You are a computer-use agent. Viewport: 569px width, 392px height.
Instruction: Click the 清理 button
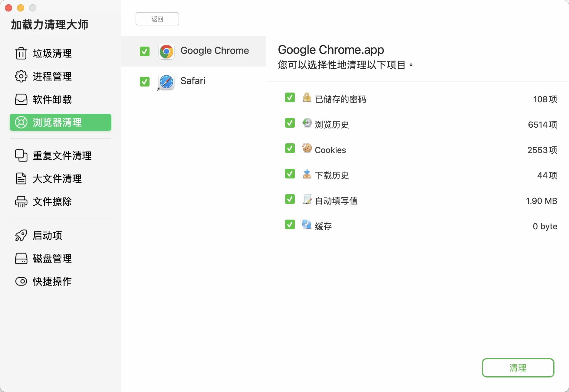[518, 368]
